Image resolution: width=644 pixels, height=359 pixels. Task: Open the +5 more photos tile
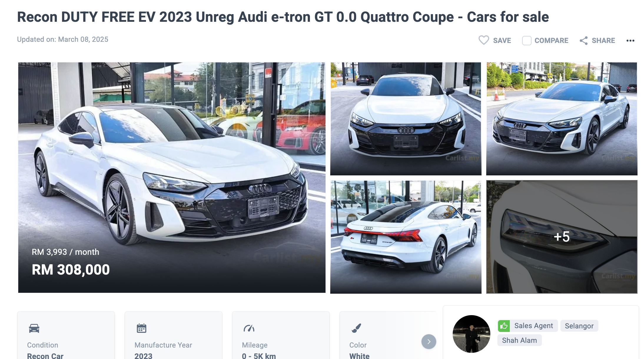(x=562, y=237)
